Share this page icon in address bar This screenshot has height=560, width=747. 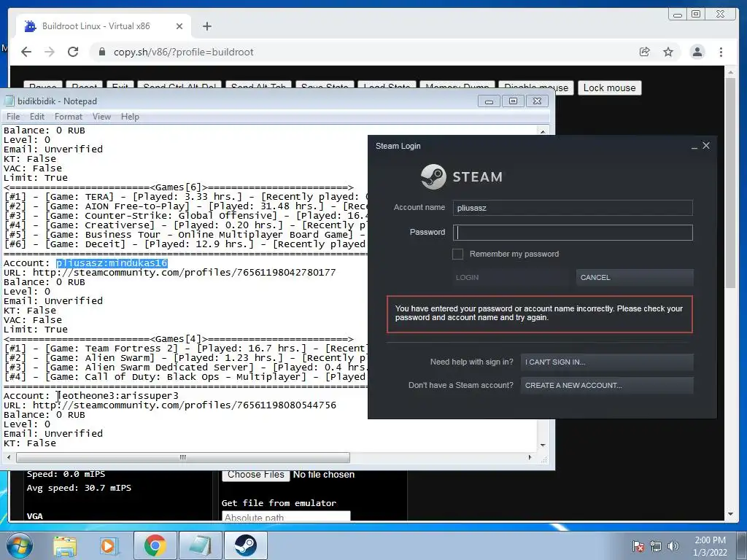pos(644,52)
